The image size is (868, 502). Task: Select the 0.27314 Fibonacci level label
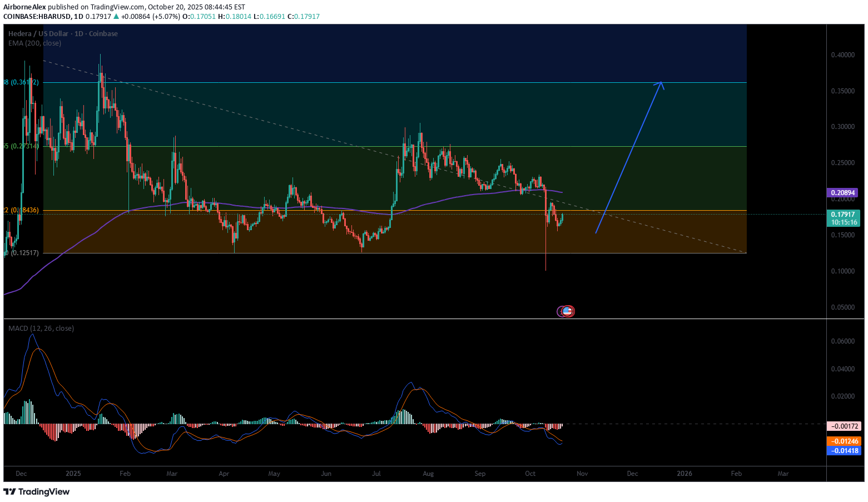22,146
